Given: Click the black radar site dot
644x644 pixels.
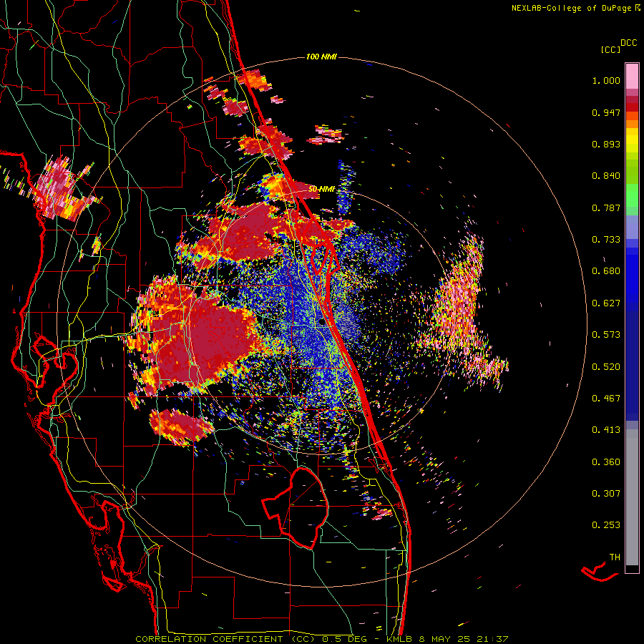Looking at the screenshot, I should 322,323.
